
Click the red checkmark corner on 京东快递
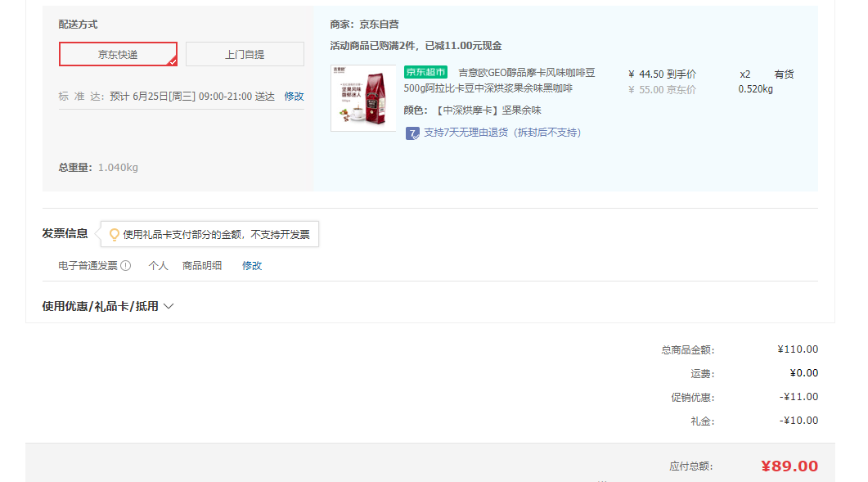tap(172, 61)
